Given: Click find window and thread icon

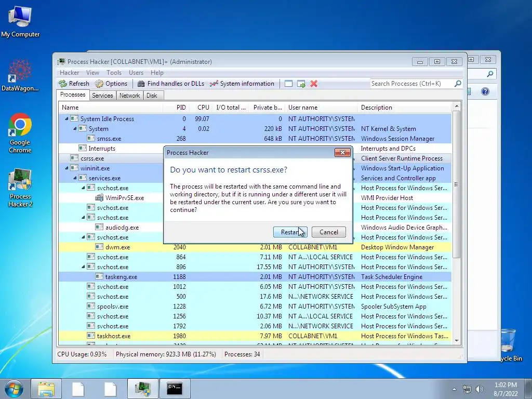Looking at the screenshot, I should tap(301, 84).
